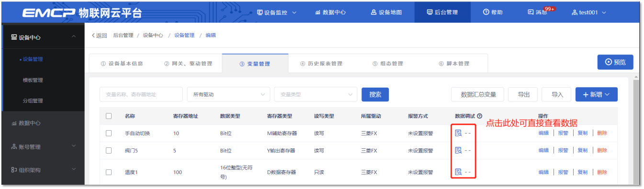This screenshot has width=644, height=189.
Task: Toggle the select-all checkbox in table header
Action: (109, 116)
